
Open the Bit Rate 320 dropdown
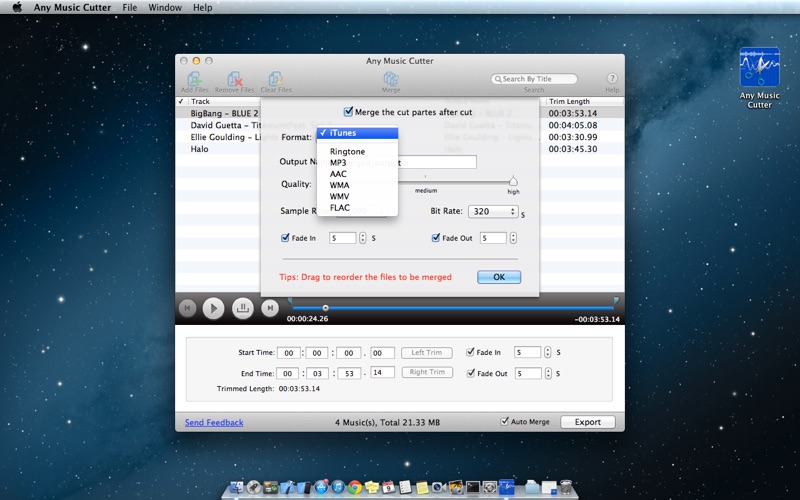(x=493, y=211)
